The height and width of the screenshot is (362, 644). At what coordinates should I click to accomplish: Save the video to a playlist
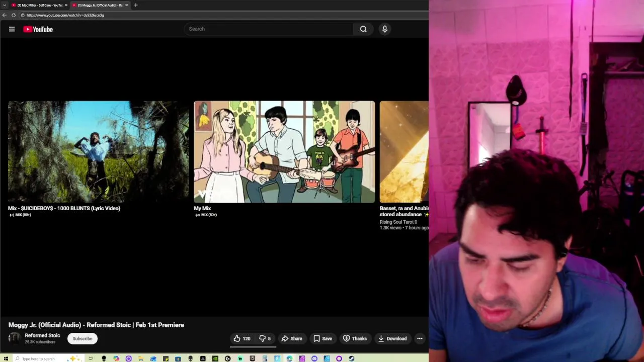pyautogui.click(x=323, y=338)
